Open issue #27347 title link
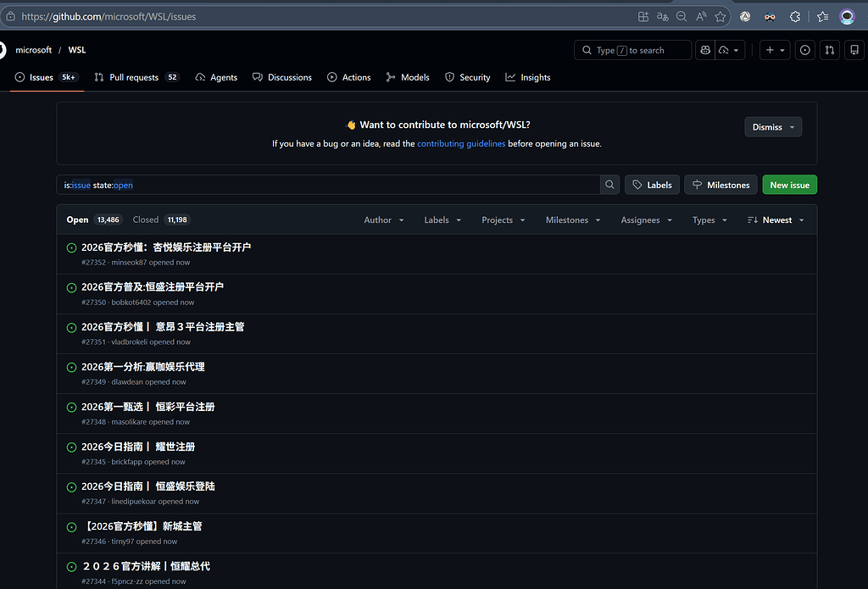 pos(147,486)
